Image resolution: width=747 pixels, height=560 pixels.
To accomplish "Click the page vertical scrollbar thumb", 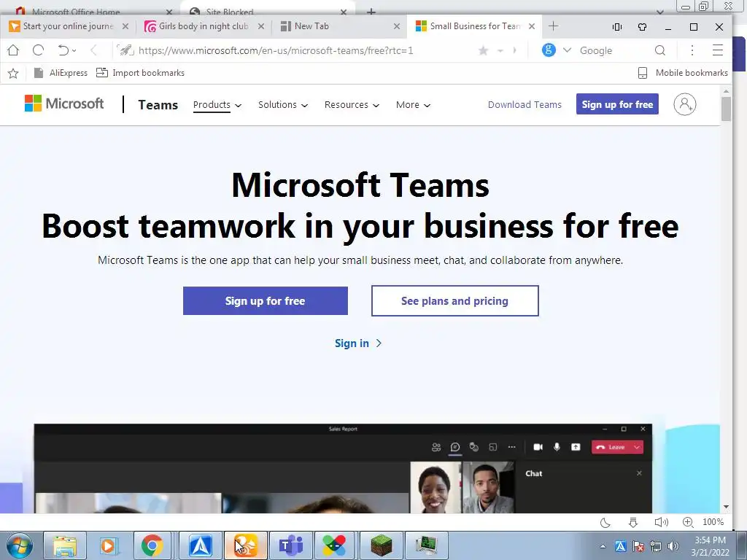I will [726, 109].
